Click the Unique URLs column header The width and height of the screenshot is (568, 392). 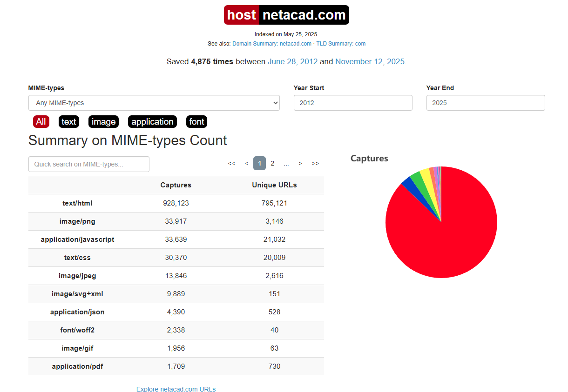[x=274, y=185]
